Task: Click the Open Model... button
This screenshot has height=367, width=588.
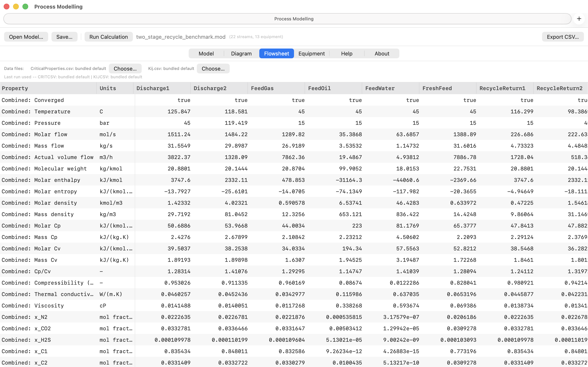Action: [x=26, y=37]
